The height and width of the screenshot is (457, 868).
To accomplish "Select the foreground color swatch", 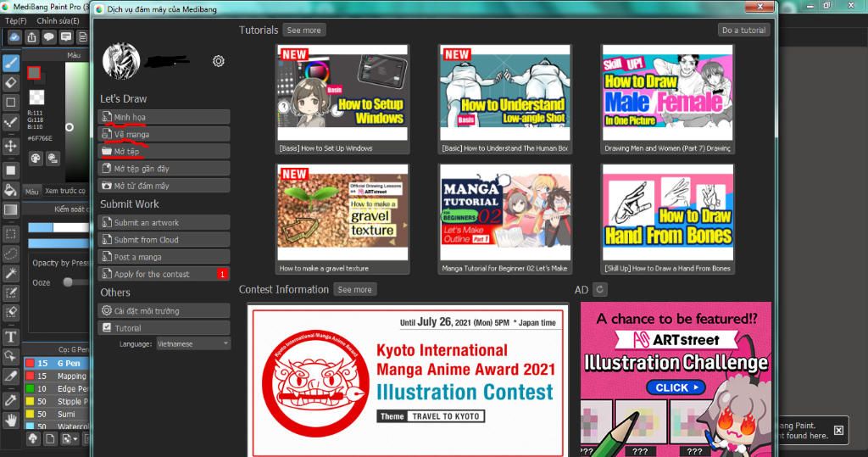I will tap(34, 73).
